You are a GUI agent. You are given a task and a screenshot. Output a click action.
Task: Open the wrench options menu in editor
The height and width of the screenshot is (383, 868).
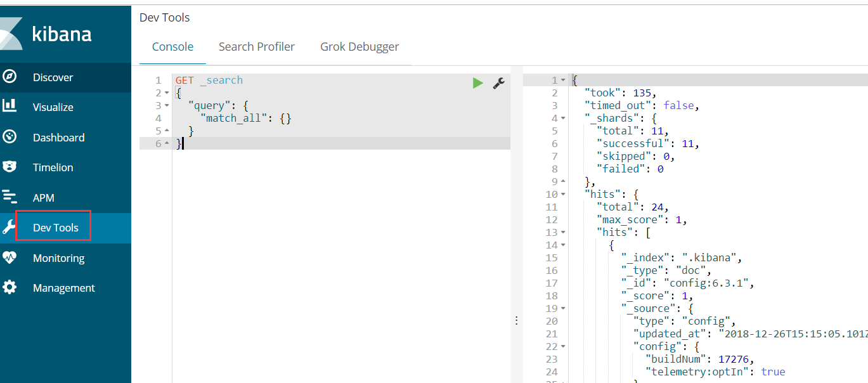click(499, 82)
